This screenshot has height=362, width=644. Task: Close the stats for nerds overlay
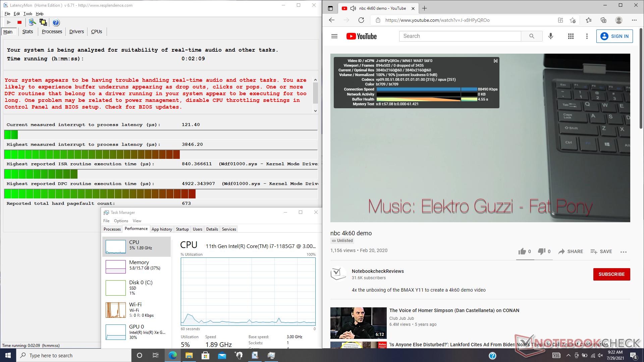tap(495, 61)
